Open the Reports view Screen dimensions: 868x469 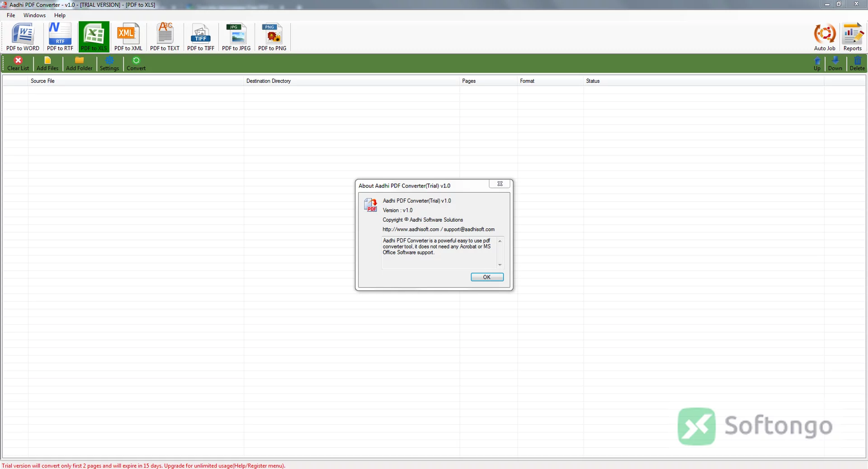[x=853, y=38]
